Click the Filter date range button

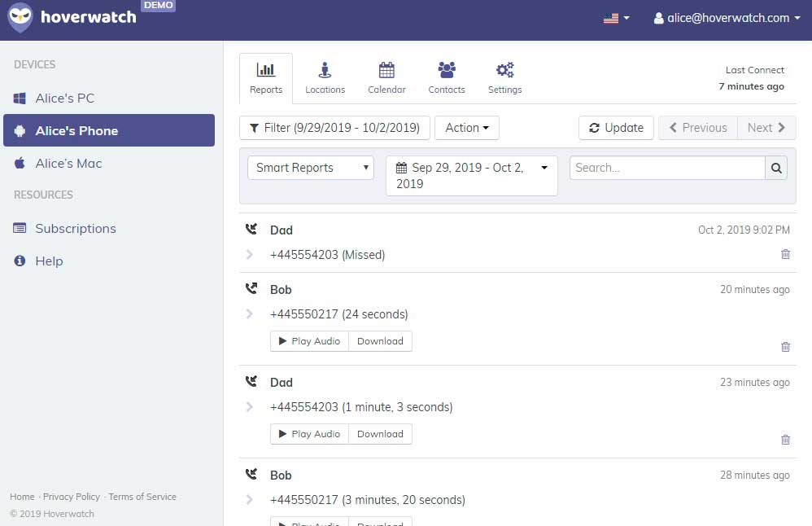pyautogui.click(x=334, y=128)
